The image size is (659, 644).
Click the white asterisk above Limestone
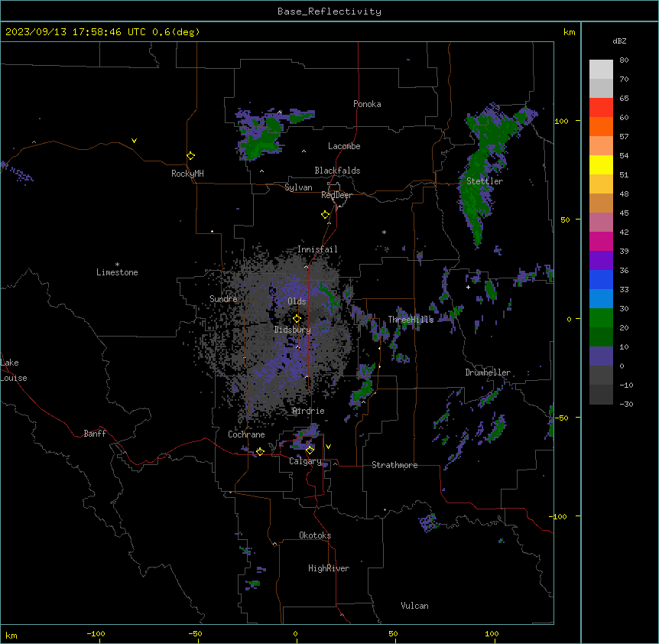click(117, 265)
